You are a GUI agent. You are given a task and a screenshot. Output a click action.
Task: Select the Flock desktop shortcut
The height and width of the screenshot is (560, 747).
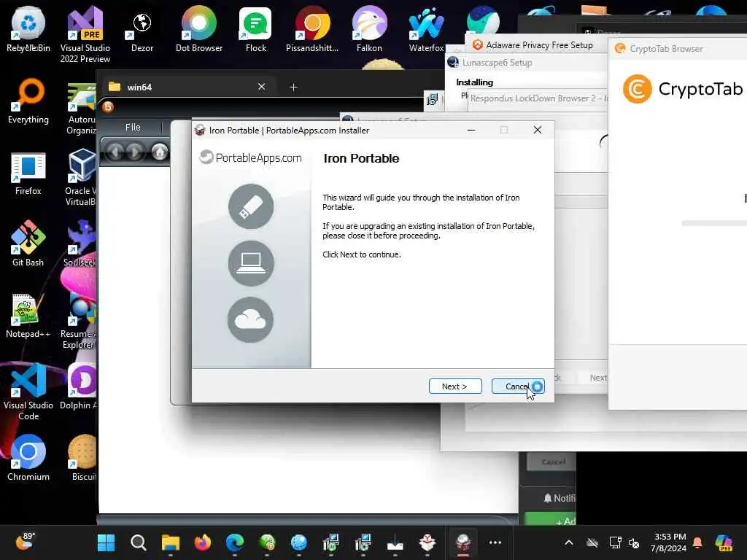coord(256,29)
